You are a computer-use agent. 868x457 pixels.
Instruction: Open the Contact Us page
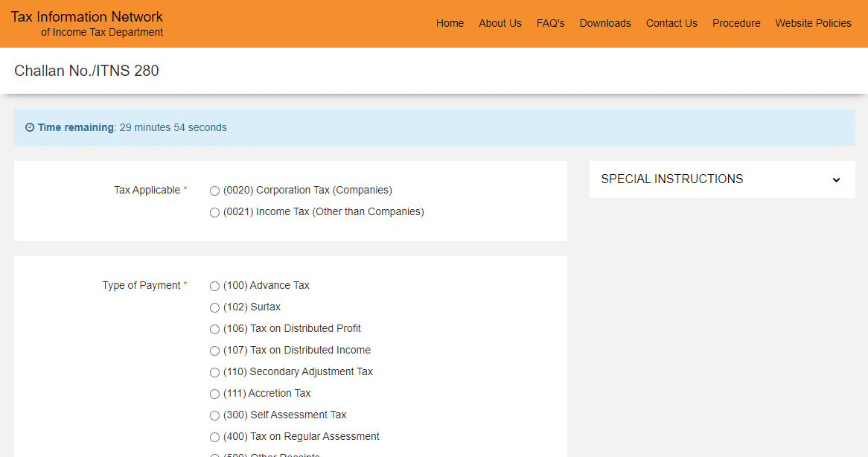pos(671,23)
